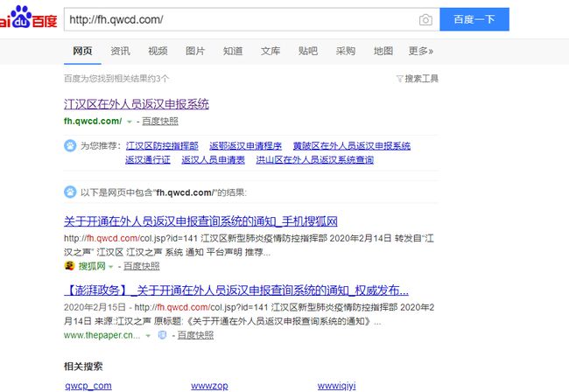Screen dimensions: 569x392
Task: Open the 更多 tab dropdown
Action: click(420, 51)
